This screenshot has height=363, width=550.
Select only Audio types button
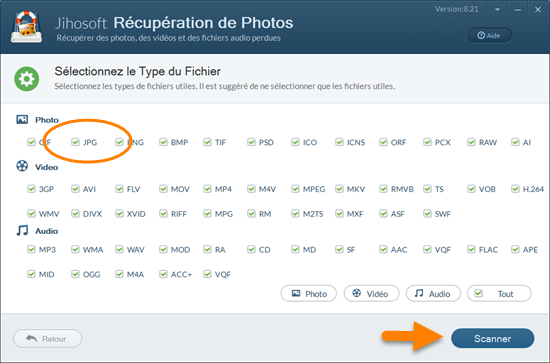[x=433, y=294]
